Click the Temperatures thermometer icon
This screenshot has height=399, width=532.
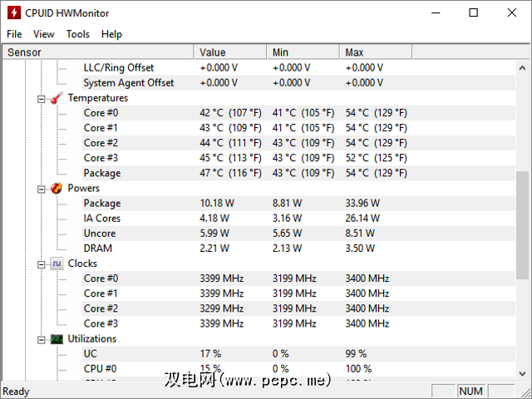pyautogui.click(x=57, y=98)
